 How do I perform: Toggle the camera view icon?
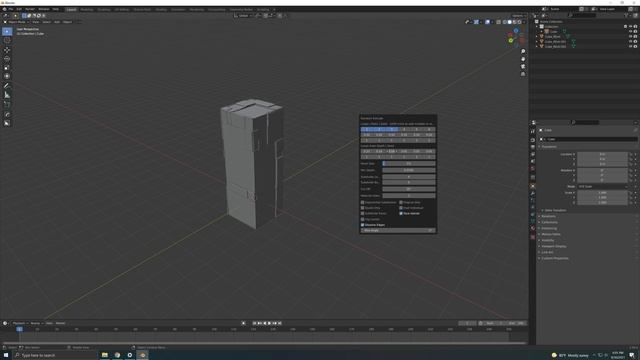click(523, 67)
